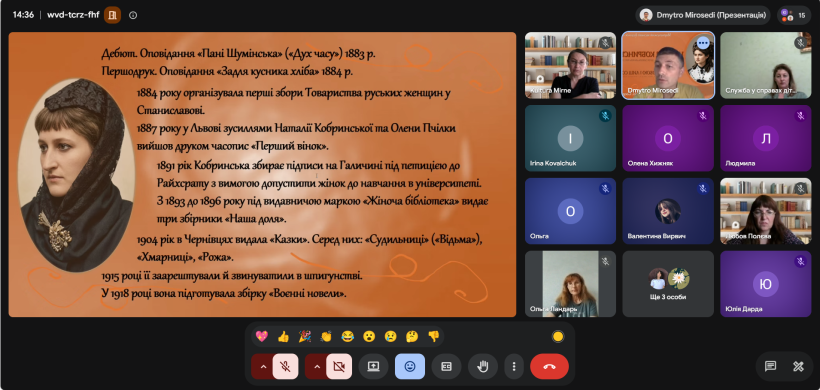Viewport: 820px width, 390px height.
Task: Turn on closed captions
Action: [x=446, y=366]
